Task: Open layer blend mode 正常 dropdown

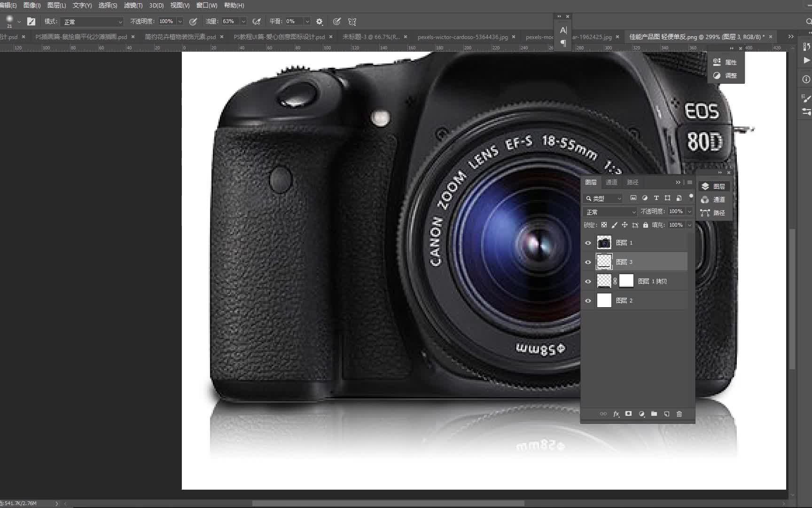Action: [610, 212]
